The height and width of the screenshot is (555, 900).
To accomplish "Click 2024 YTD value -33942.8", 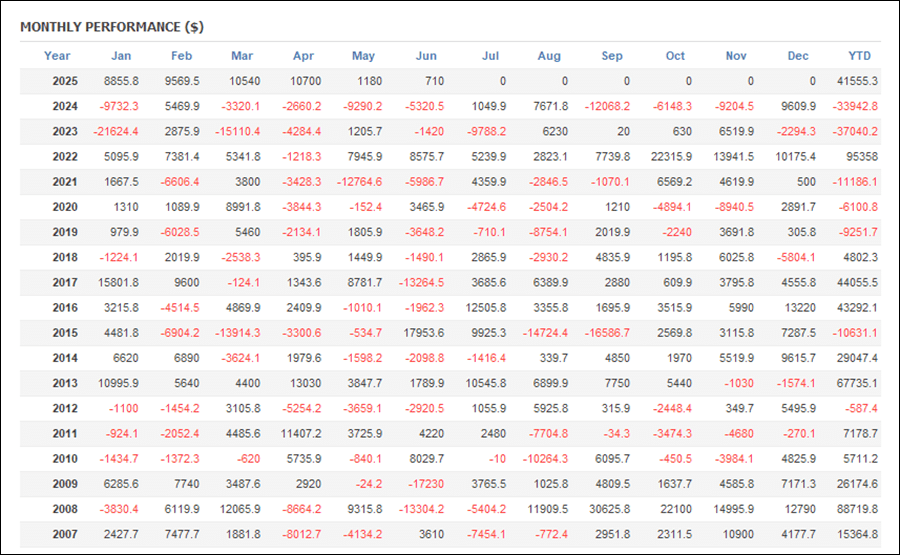I will [855, 106].
